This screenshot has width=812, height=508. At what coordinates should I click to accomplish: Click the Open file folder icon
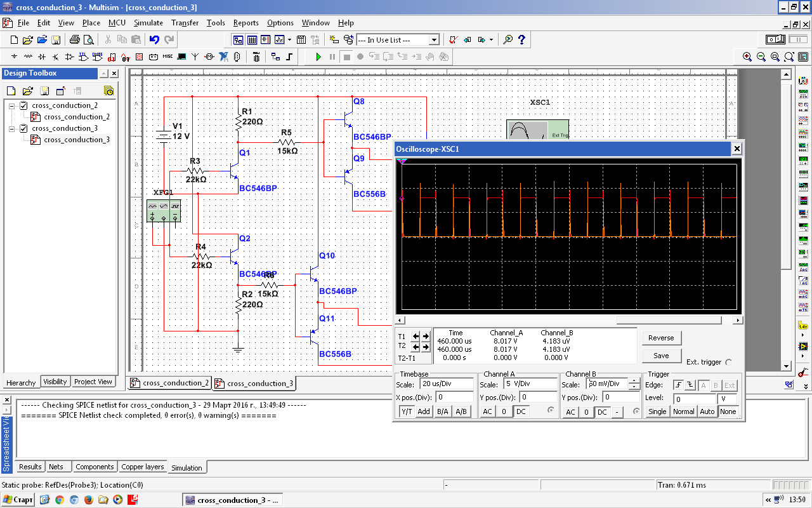pos(28,39)
